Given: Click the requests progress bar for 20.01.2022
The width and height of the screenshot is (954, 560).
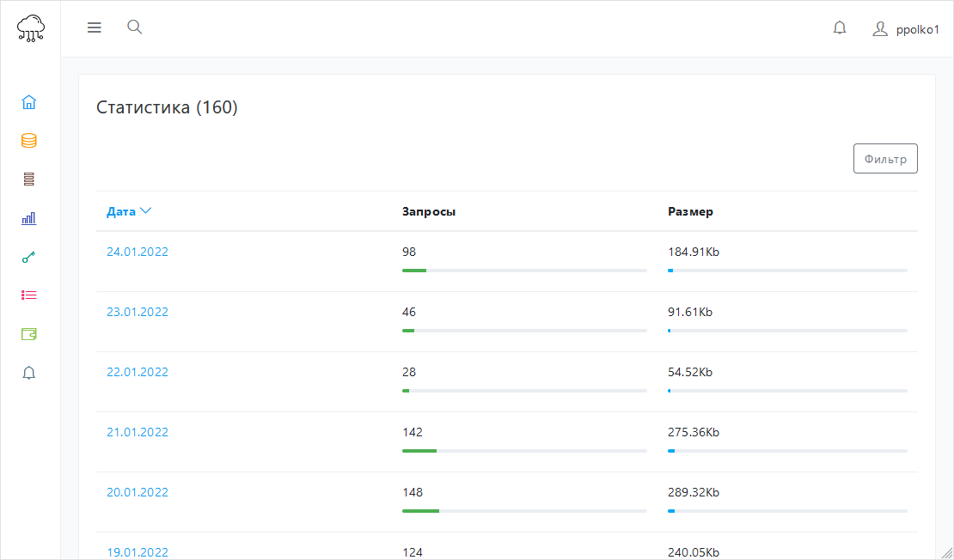Looking at the screenshot, I should 524,511.
